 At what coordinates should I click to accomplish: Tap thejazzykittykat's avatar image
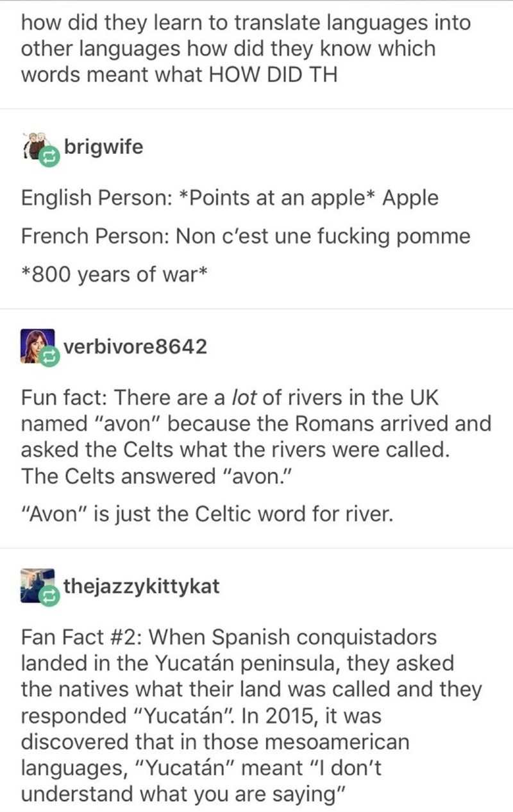35,585
